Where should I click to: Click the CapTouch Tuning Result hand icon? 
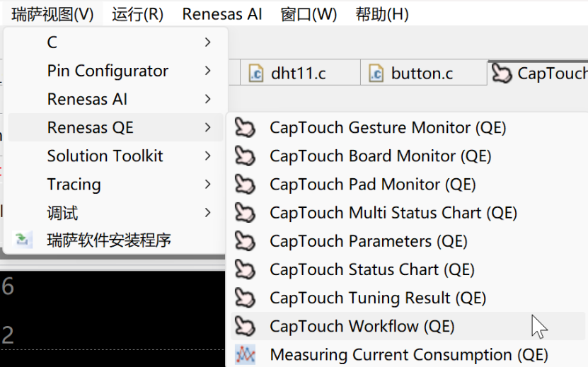pyautogui.click(x=245, y=298)
